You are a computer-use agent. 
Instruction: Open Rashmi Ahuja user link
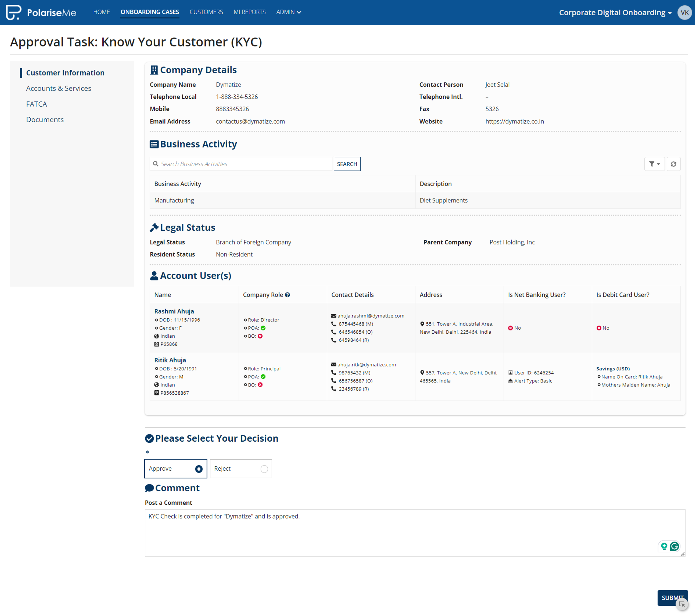pyautogui.click(x=174, y=311)
